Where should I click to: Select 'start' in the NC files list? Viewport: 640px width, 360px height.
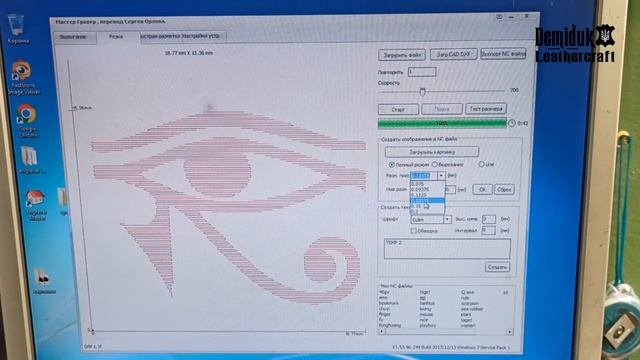pos(466,314)
